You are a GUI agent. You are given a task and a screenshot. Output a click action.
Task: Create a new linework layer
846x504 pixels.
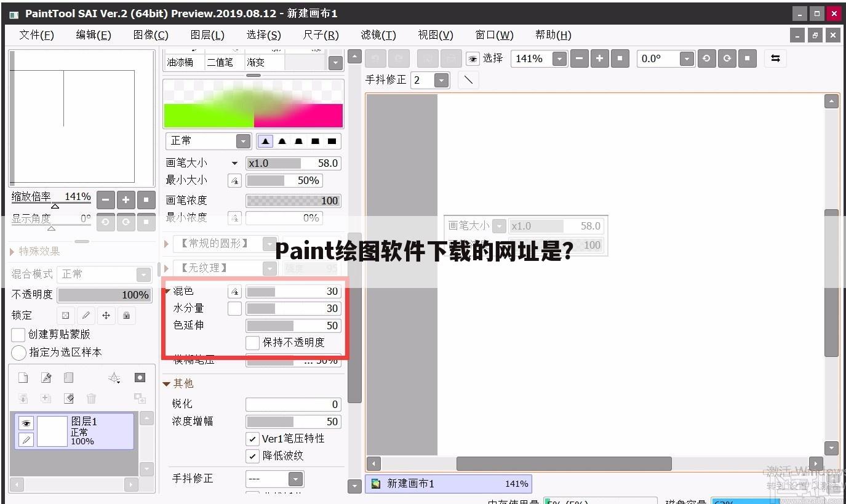coord(46,378)
